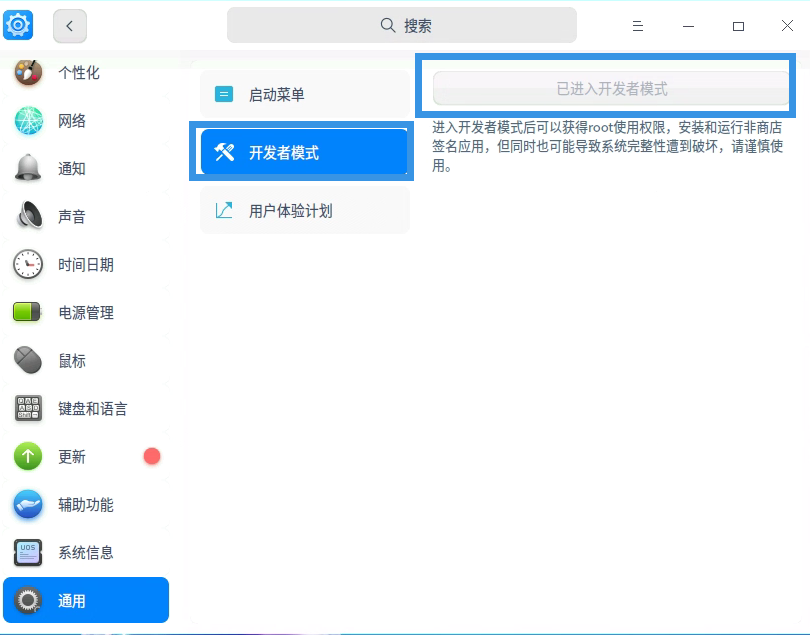The height and width of the screenshot is (635, 810).
Task: Open the 启动菜单 (Boot Menu) item
Action: (x=304, y=95)
